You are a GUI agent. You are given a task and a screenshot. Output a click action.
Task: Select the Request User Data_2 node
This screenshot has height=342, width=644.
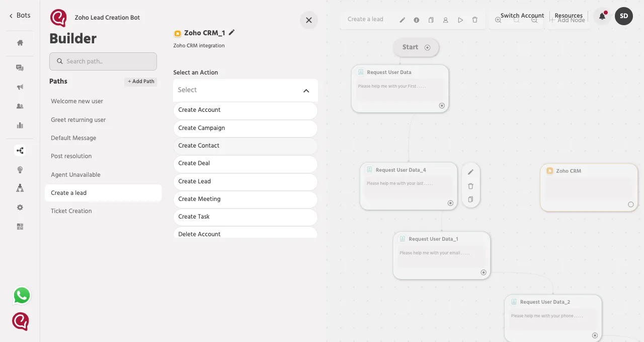coord(553,318)
